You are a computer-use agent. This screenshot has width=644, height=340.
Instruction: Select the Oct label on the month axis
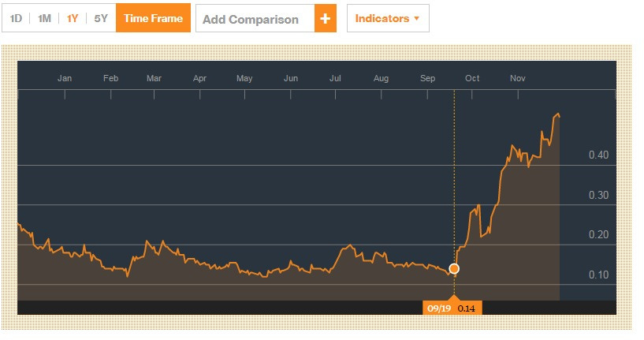[x=472, y=78]
